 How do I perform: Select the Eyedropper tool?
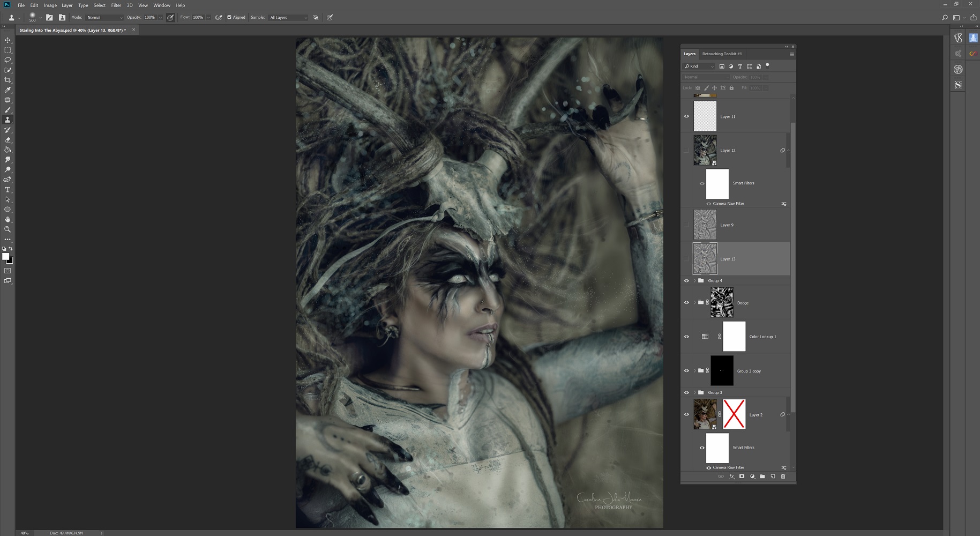pos(8,90)
